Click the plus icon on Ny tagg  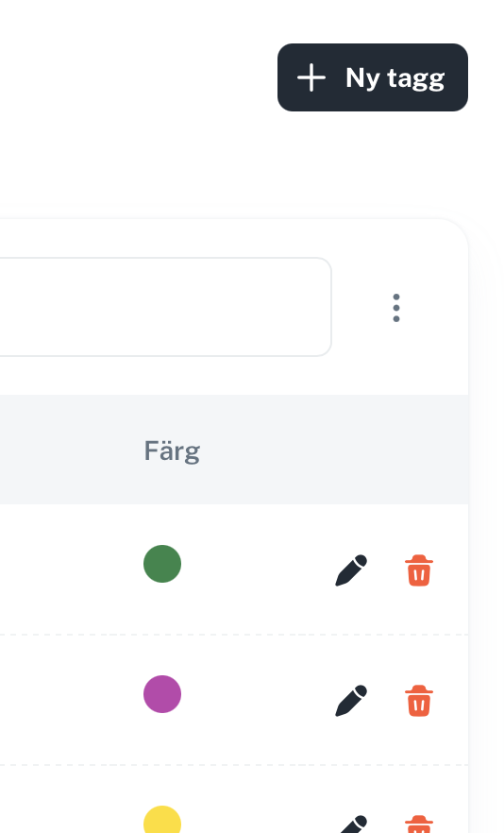coord(311,78)
